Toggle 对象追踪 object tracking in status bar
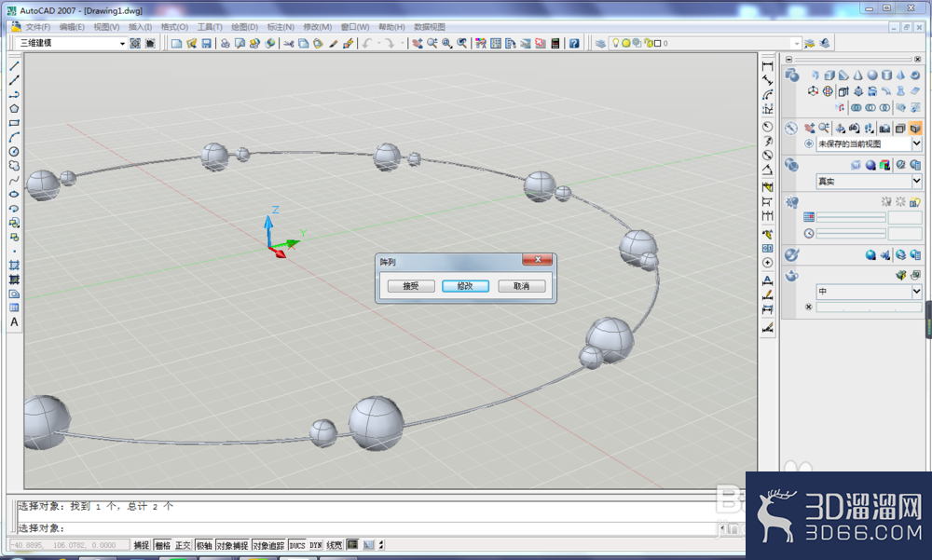The image size is (932, 560). coord(268,545)
